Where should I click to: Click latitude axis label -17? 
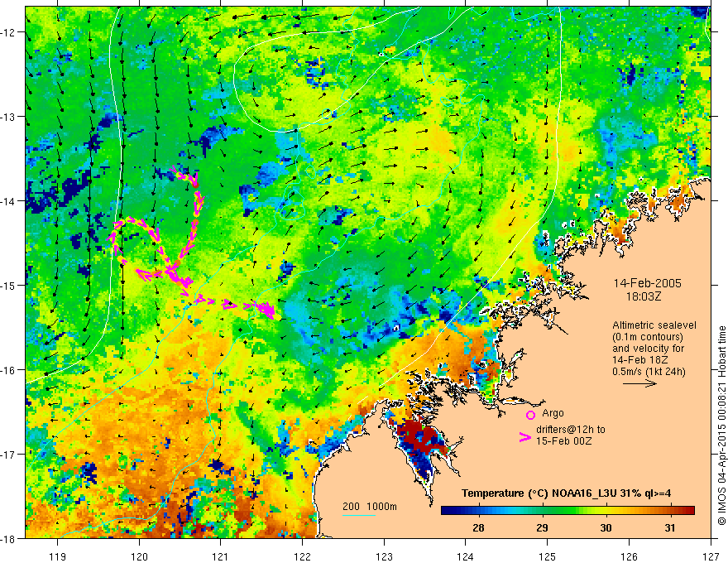point(9,455)
